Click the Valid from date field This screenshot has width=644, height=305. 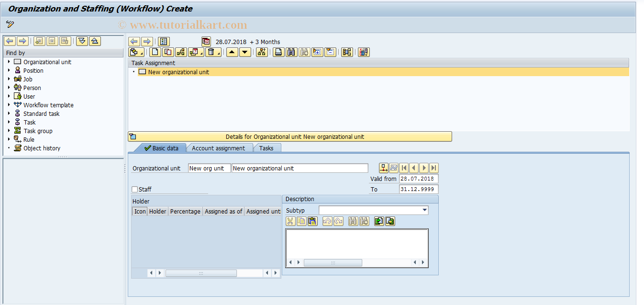coord(419,179)
